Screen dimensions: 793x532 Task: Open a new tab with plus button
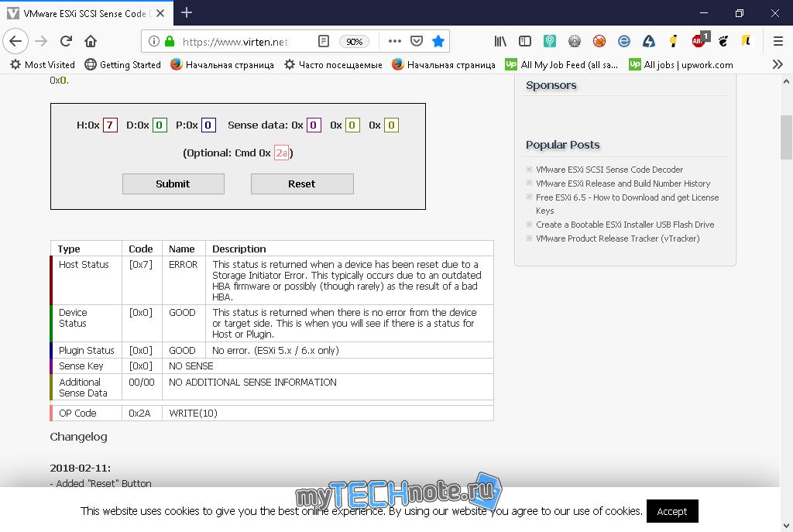[x=186, y=12]
